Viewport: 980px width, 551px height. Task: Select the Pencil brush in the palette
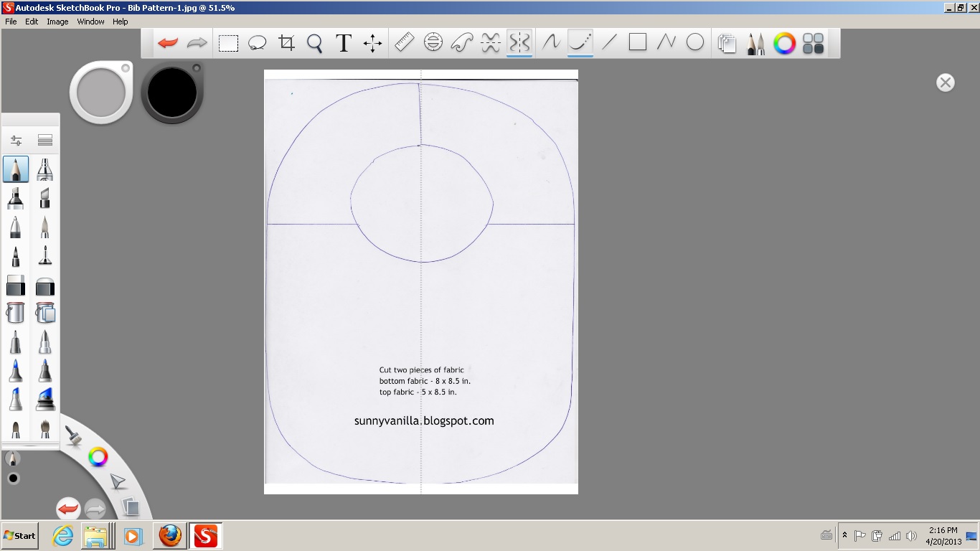pyautogui.click(x=16, y=169)
